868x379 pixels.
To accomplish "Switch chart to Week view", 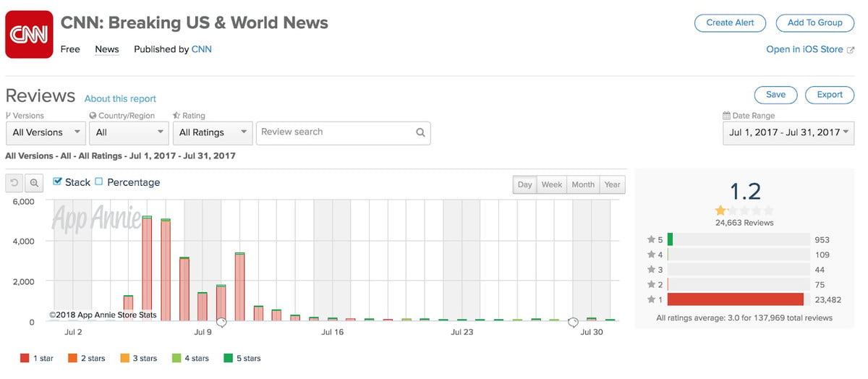I will point(551,184).
